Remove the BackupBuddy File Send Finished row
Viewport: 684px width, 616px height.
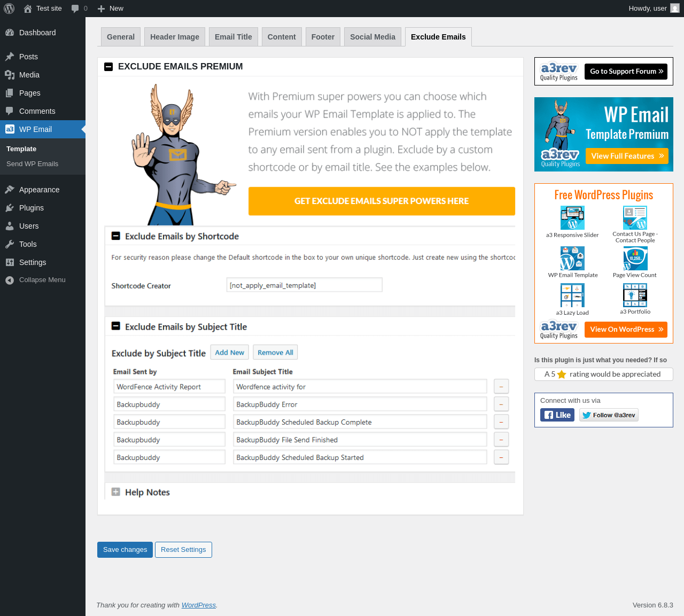(501, 439)
